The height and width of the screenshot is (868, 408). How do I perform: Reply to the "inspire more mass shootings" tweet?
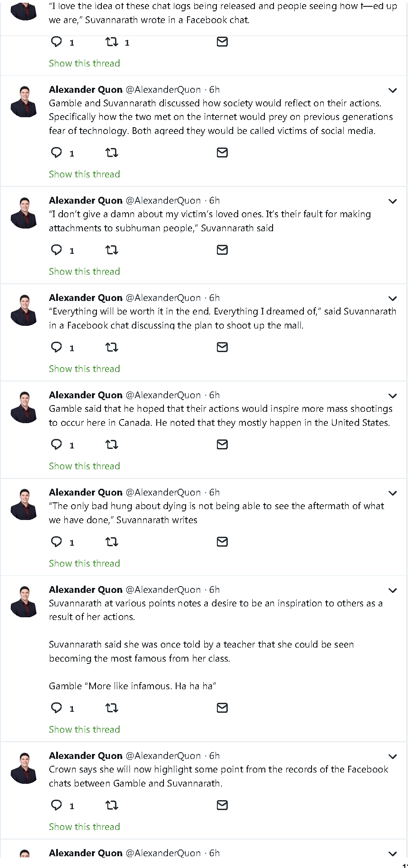click(x=57, y=445)
